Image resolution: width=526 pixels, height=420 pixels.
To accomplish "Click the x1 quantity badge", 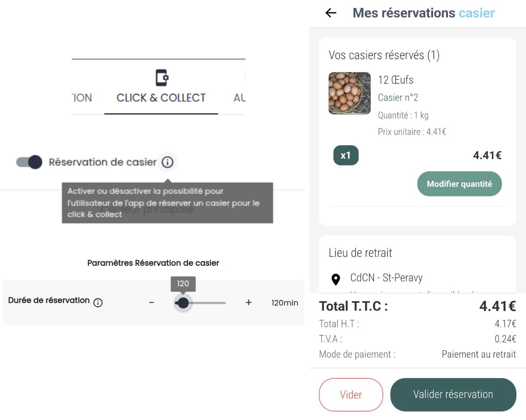I will (346, 155).
